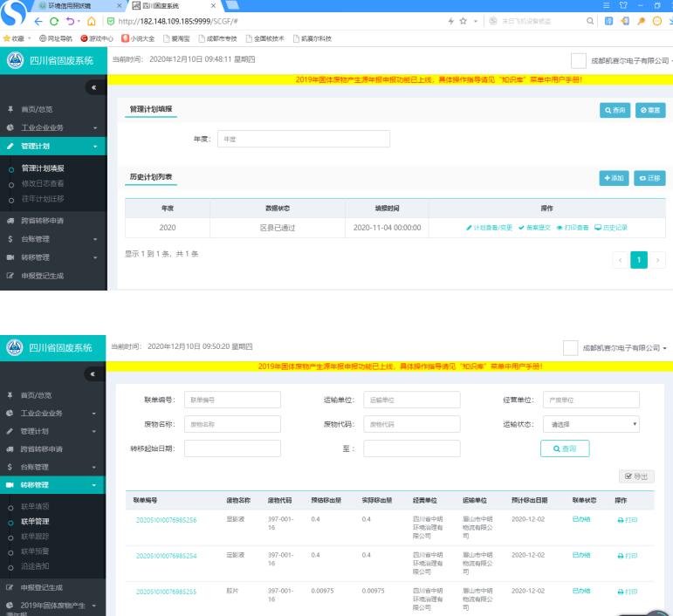This screenshot has height=616, width=673.
Task: Click the 添加 button
Action: (x=614, y=178)
